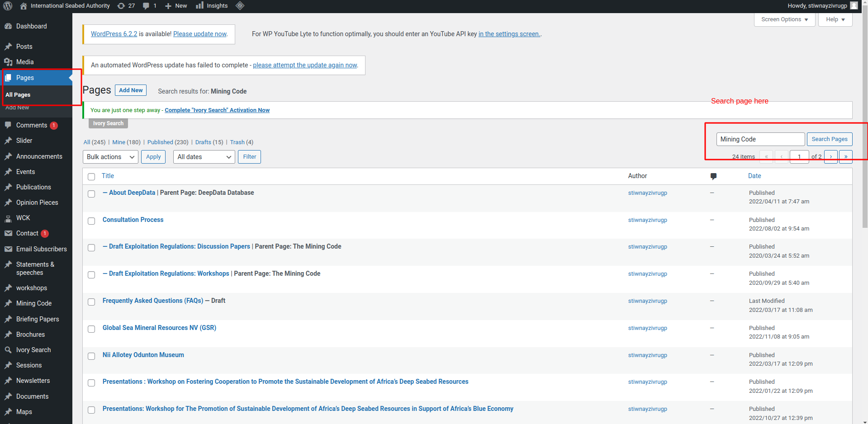Viewport: 868px width, 424px height.
Task: Check the Draft Exploitation Regulations: Workshops checkbox
Action: point(91,275)
